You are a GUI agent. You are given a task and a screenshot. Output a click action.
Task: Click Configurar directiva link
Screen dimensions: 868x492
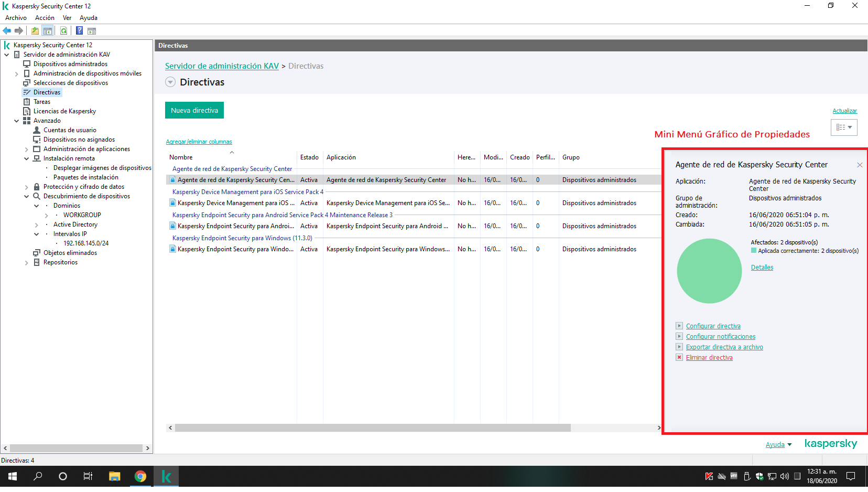click(x=713, y=326)
